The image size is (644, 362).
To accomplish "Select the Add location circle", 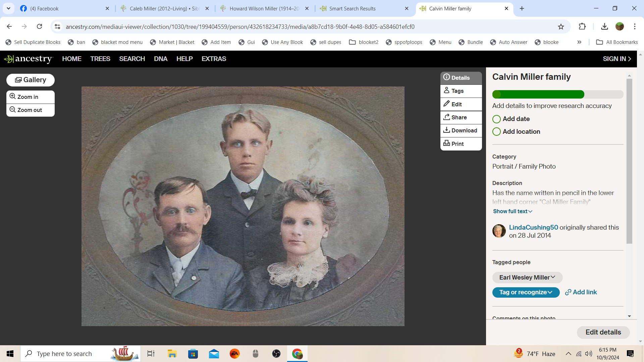I will pyautogui.click(x=496, y=132).
